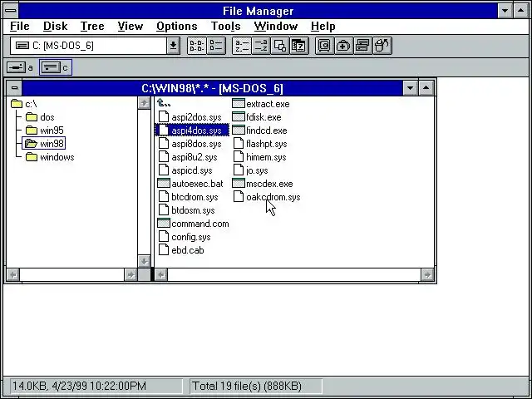This screenshot has width=532, height=399.
Task: Select the win95 folder in tree
Action: [45, 131]
